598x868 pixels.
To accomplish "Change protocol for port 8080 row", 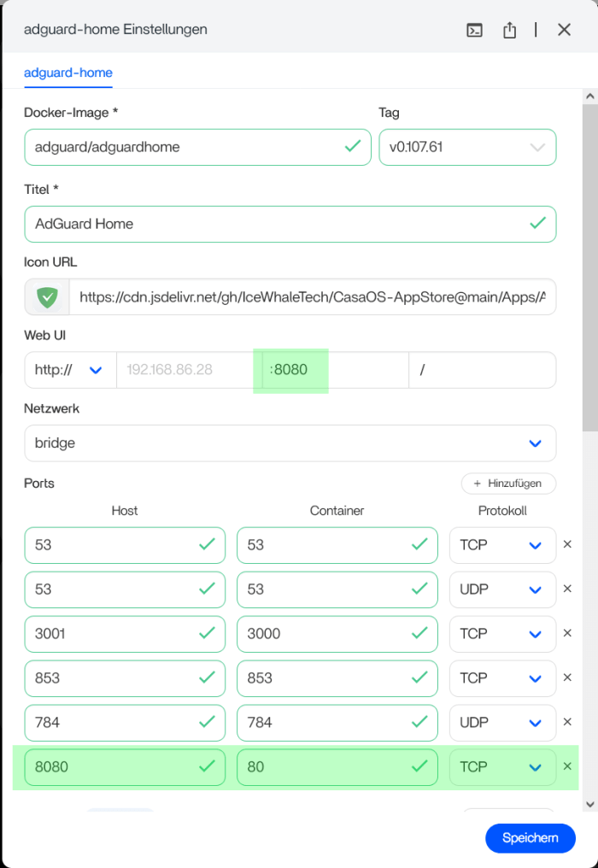I will point(502,767).
